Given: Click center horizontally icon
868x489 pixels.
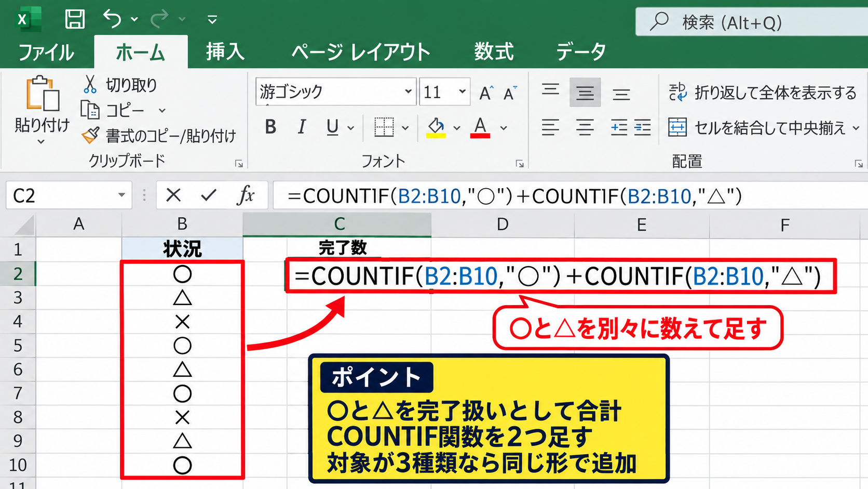Looking at the screenshot, I should tap(585, 127).
